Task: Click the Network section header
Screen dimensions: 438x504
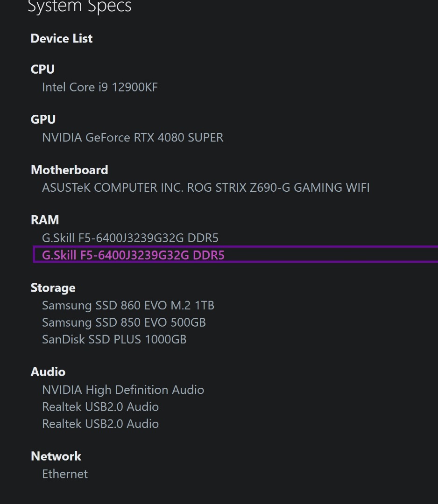Action: pos(56,456)
